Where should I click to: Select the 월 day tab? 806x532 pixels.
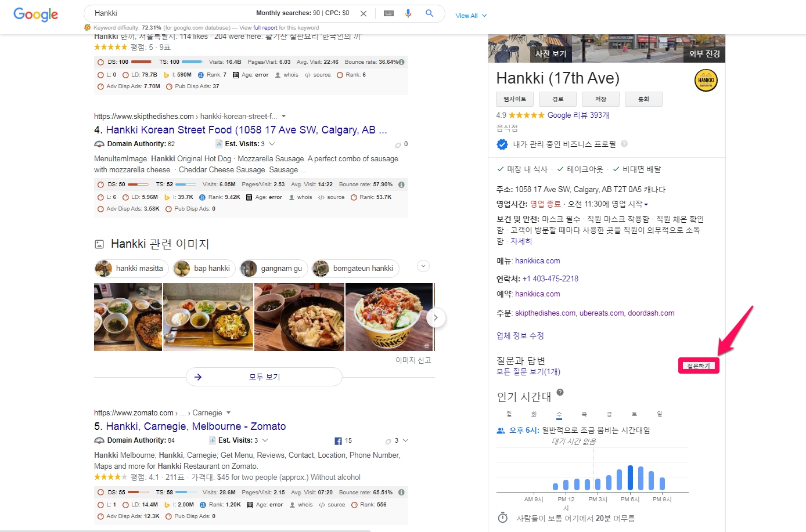509,414
